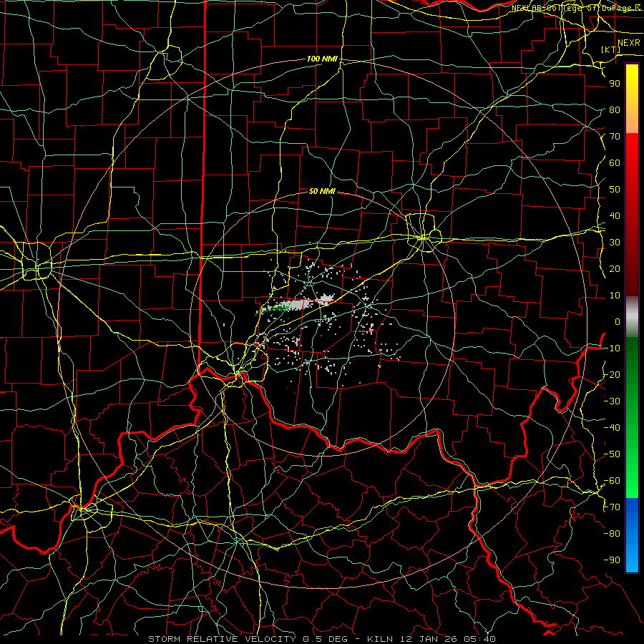Image resolution: width=644 pixels, height=644 pixels.
Task: Click the "STORM RELATIVE VELOCITY" product title
Action: coord(222,639)
